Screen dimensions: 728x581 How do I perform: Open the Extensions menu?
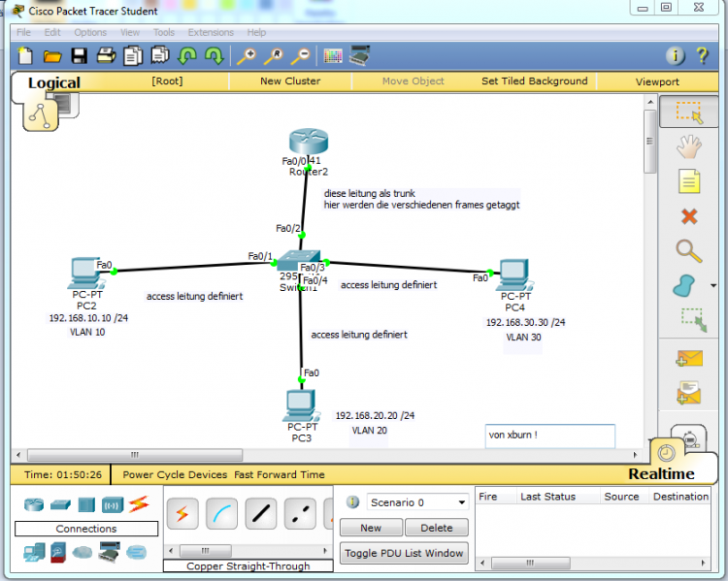pos(211,32)
